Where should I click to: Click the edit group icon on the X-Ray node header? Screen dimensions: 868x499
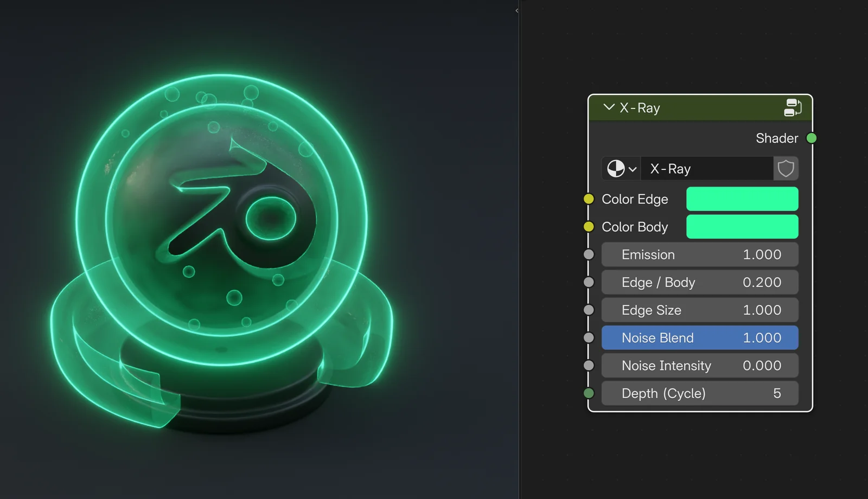click(x=793, y=107)
